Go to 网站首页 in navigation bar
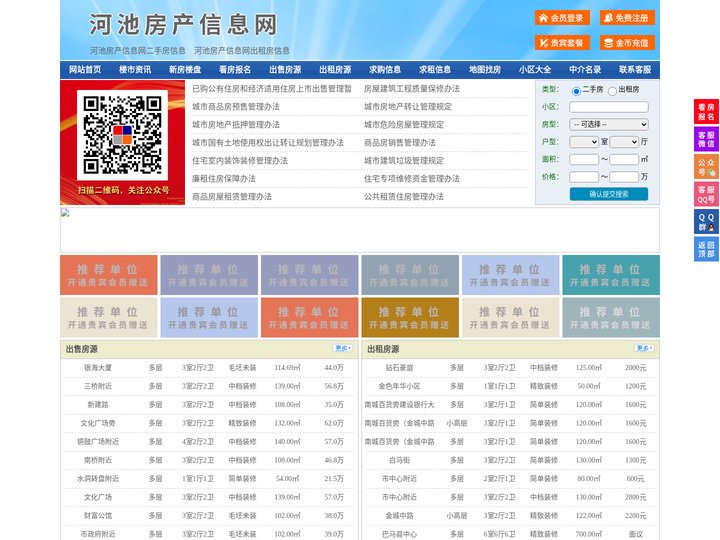720x540 pixels. (x=85, y=70)
